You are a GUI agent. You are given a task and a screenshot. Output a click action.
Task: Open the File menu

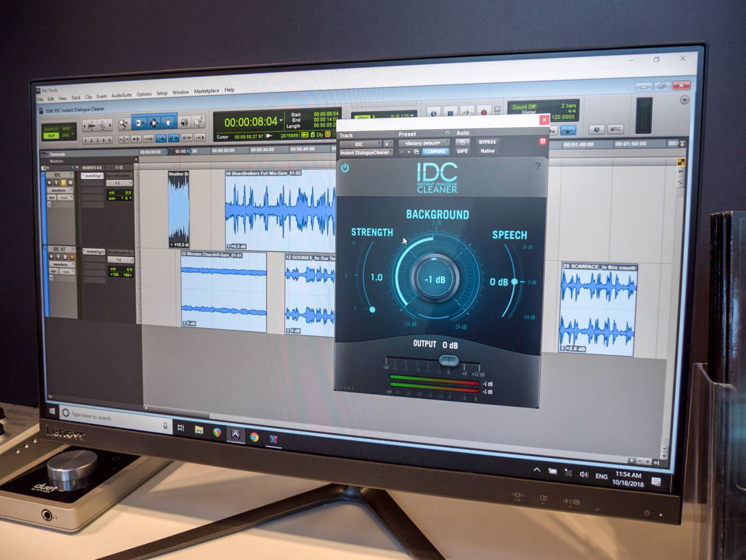click(x=40, y=99)
